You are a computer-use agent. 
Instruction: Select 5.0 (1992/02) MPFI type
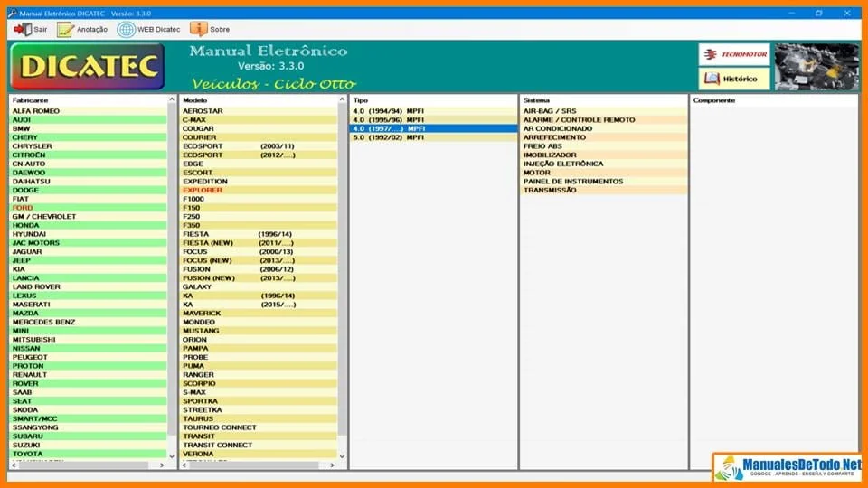tap(434, 137)
